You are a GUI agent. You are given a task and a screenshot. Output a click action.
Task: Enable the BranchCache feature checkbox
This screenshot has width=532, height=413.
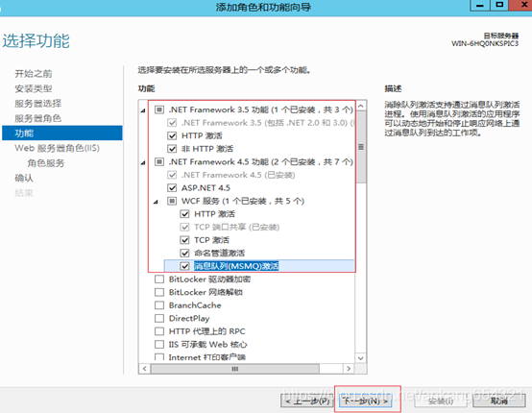point(159,305)
